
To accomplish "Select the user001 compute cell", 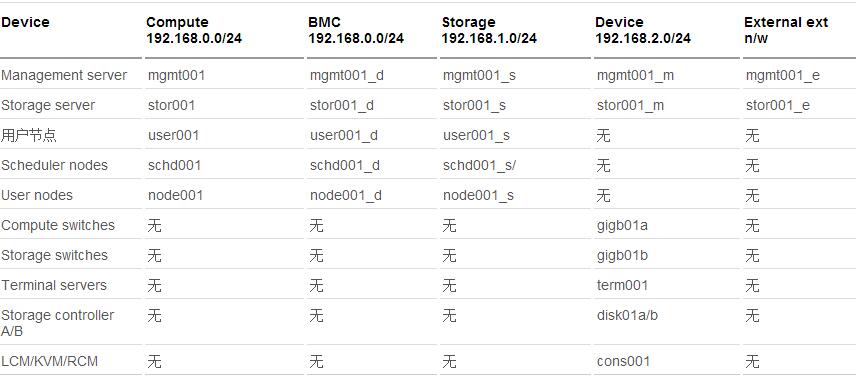I will coord(173,135).
